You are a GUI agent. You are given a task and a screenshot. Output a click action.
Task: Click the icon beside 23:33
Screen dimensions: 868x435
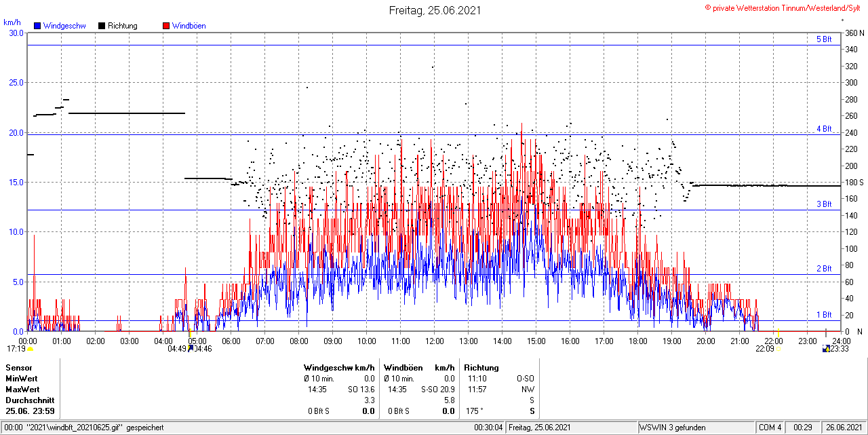(x=825, y=349)
